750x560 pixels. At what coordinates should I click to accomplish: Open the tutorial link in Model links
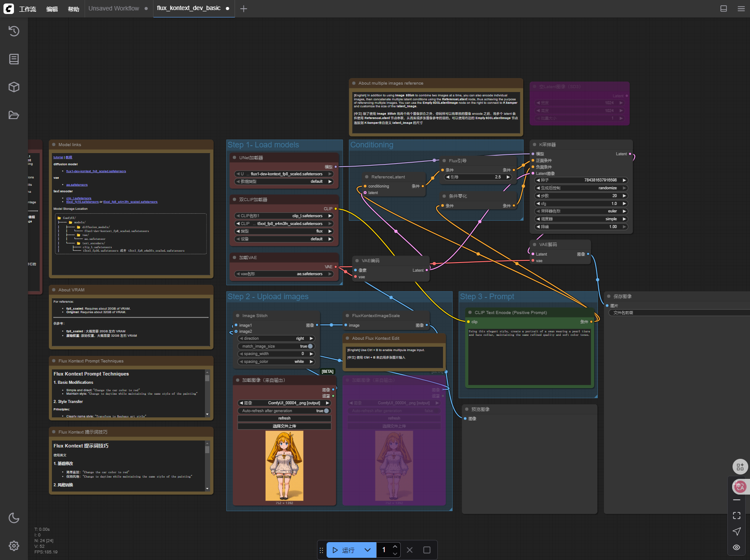58,157
